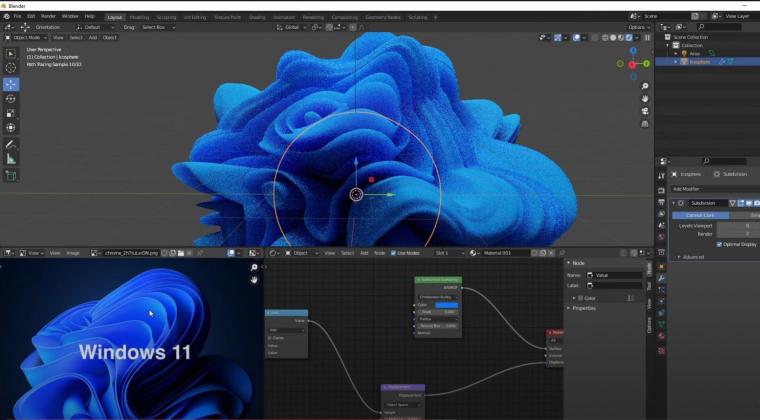760x420 pixels.
Task: Toggle modifier realtime viewport display icon
Action: pos(748,203)
